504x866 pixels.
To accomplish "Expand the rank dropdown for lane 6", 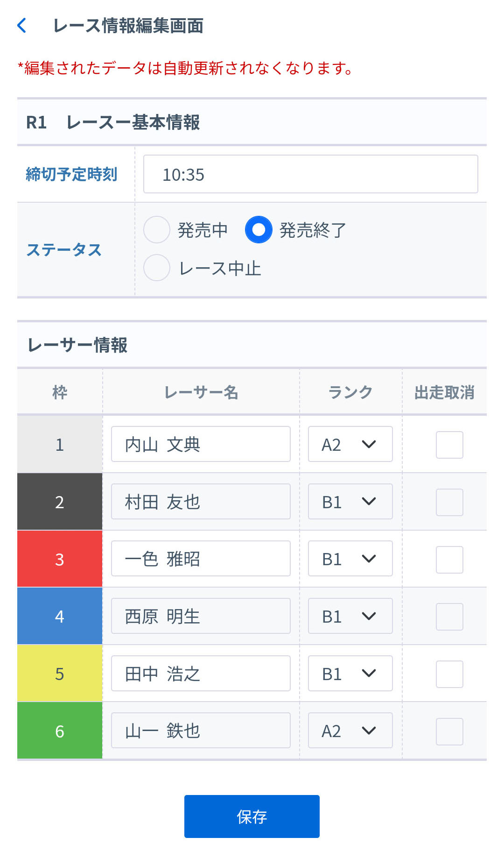I will click(350, 731).
